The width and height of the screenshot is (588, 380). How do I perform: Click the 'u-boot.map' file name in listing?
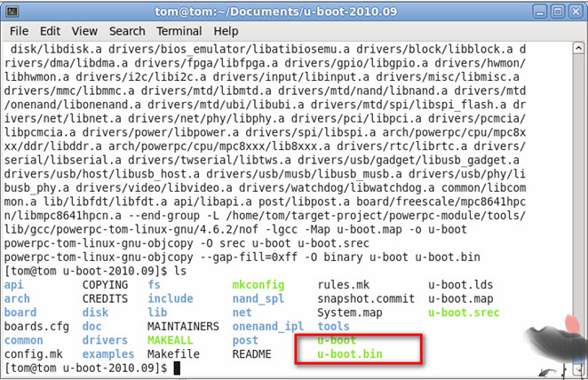click(x=460, y=298)
